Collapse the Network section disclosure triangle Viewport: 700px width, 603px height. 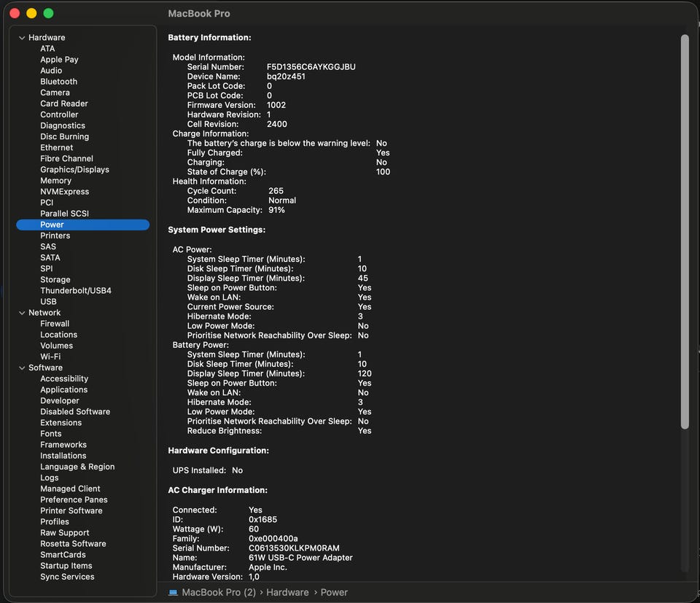pos(22,313)
